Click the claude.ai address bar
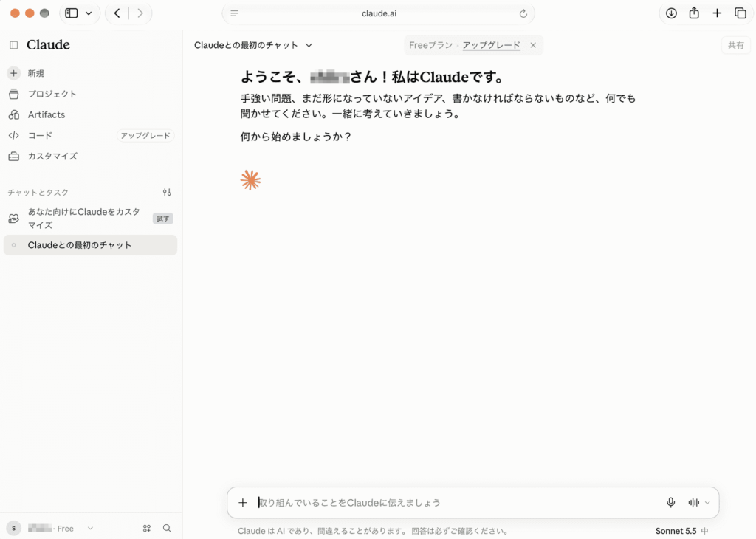 tap(379, 13)
